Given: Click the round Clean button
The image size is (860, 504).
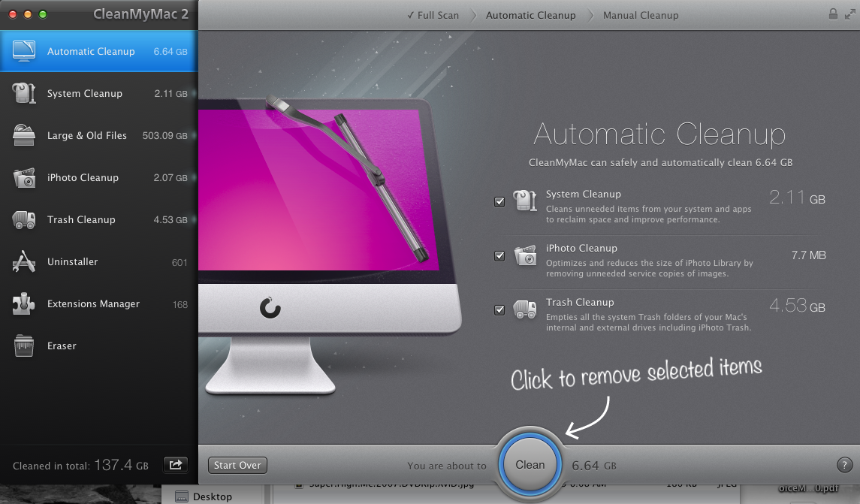Looking at the screenshot, I should point(530,464).
